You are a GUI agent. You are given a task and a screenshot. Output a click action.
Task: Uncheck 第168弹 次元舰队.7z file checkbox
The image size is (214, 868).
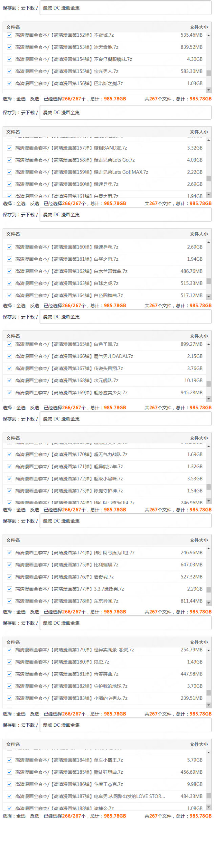pos(9,380)
